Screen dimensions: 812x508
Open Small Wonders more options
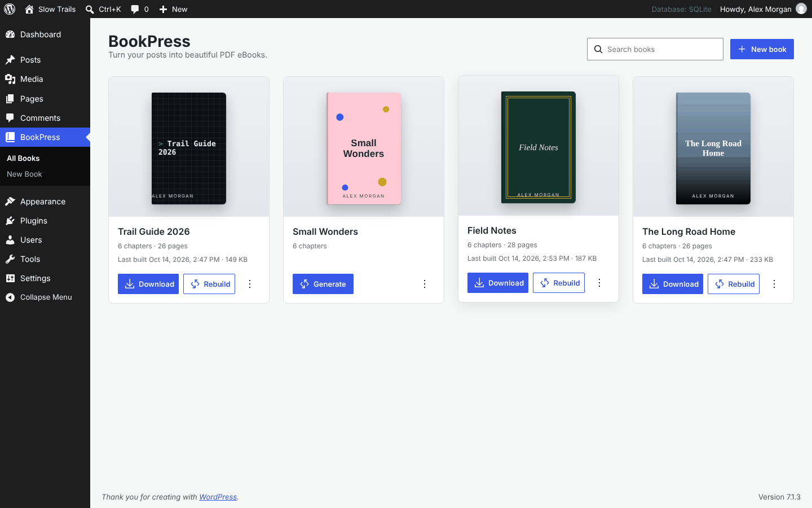425,284
